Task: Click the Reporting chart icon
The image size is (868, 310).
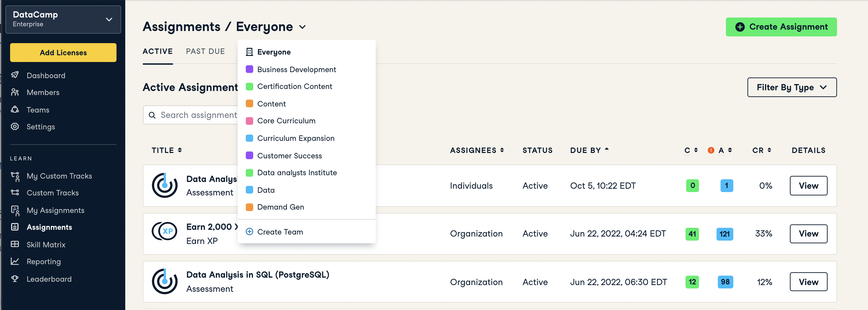Action: 15,261
